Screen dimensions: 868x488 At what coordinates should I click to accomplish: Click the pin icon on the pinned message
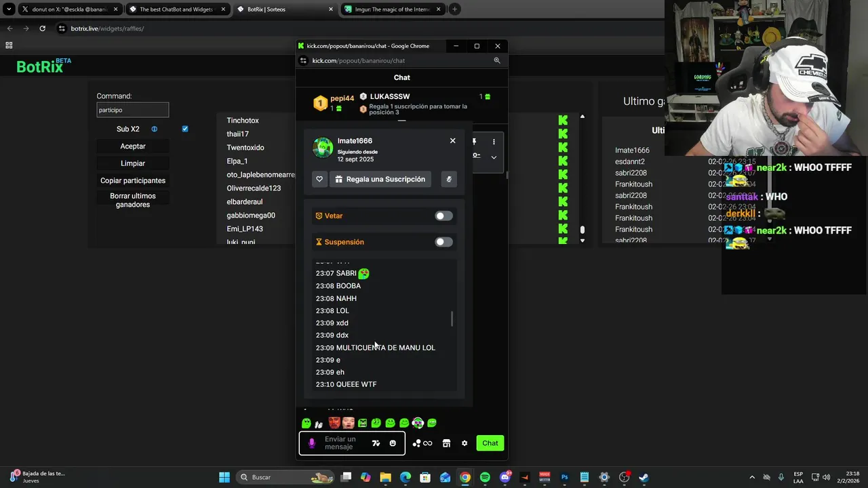pyautogui.click(x=475, y=142)
